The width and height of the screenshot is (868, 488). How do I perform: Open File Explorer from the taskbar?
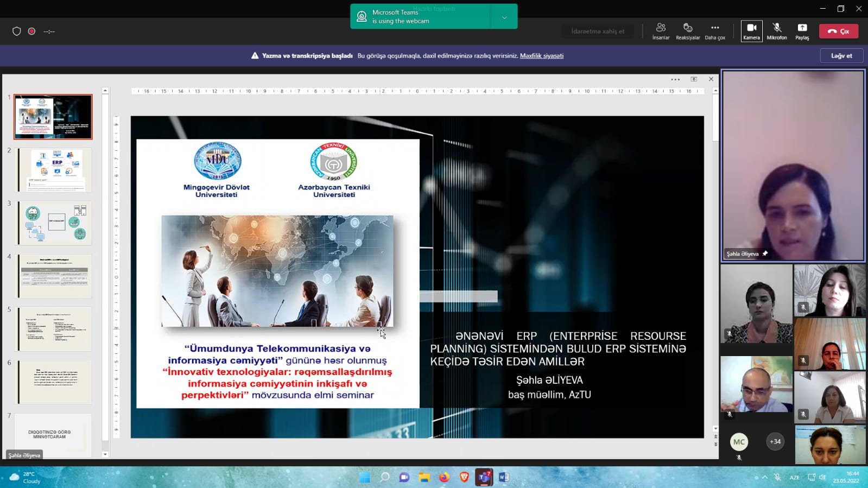tap(424, 477)
